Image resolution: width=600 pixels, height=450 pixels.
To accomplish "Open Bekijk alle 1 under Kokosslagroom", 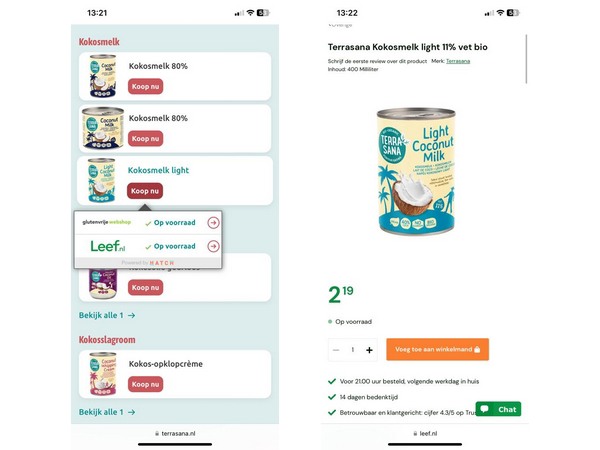I will [x=107, y=412].
